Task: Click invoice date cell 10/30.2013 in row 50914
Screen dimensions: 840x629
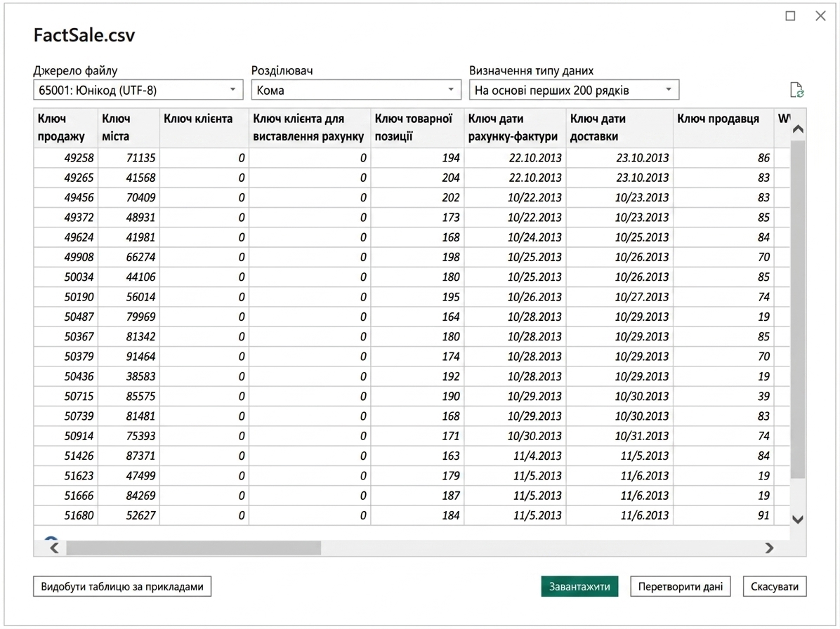Action: [x=515, y=436]
